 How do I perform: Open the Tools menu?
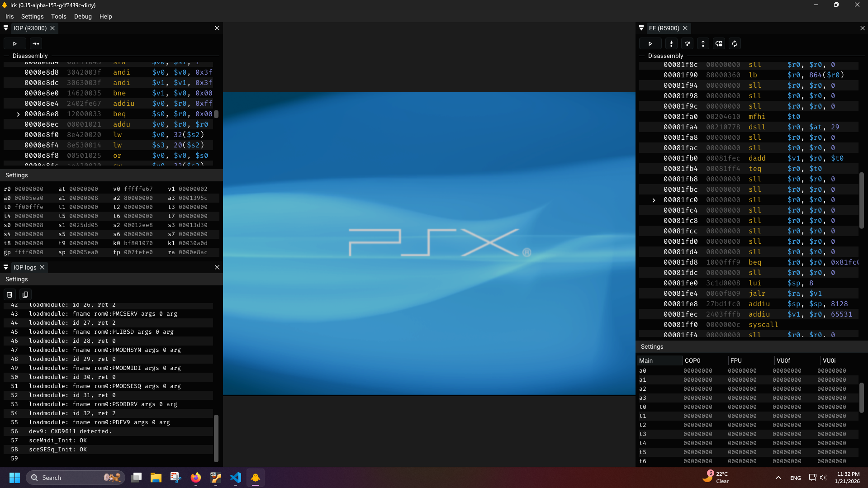click(x=58, y=16)
